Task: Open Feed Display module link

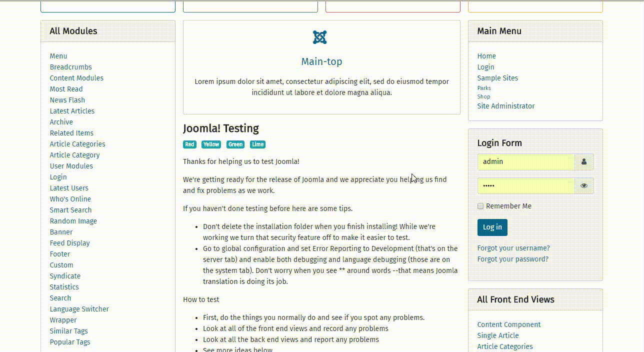Action: click(70, 243)
